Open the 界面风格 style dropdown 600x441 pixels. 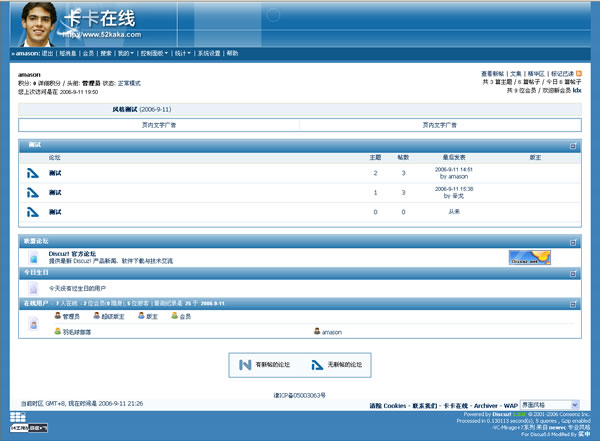pos(549,405)
